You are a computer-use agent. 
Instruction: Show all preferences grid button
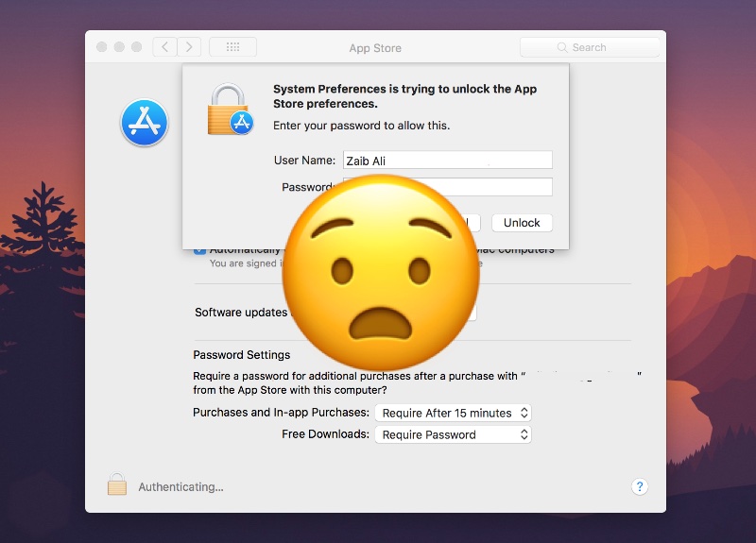232,46
